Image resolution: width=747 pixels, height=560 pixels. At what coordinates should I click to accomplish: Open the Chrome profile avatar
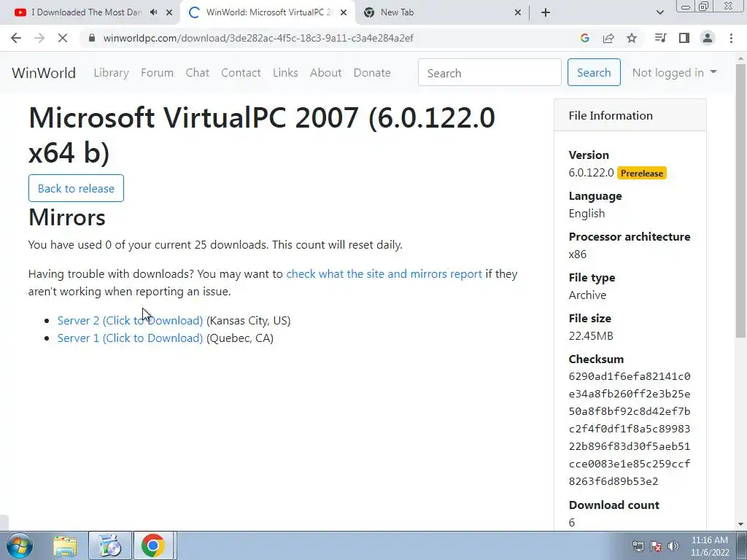708,38
